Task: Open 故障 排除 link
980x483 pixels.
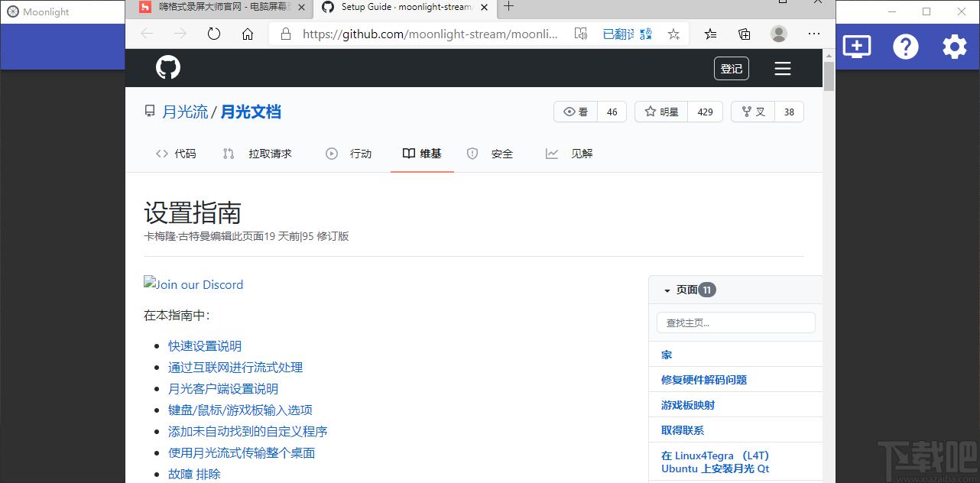Action: (194, 475)
